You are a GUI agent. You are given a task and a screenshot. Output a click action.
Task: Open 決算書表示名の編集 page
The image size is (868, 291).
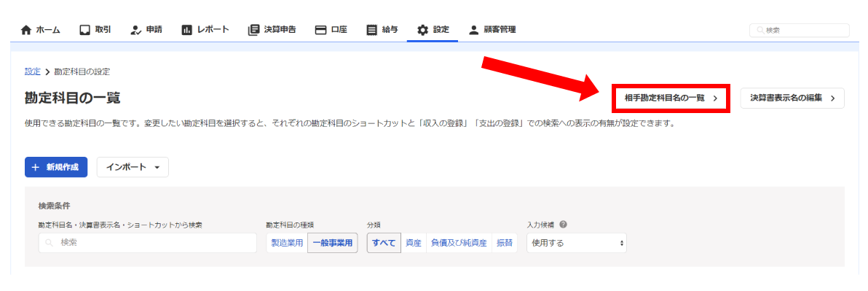coord(792,98)
